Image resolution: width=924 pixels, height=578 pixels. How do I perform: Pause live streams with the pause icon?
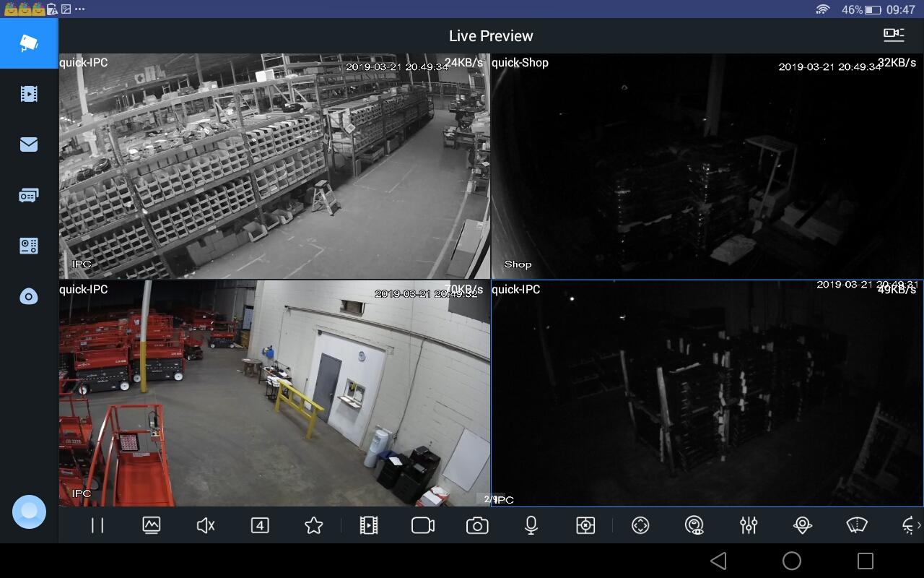pos(97,525)
